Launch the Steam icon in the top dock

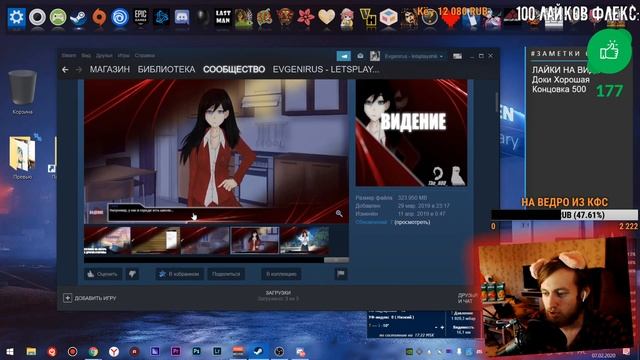pos(78,18)
